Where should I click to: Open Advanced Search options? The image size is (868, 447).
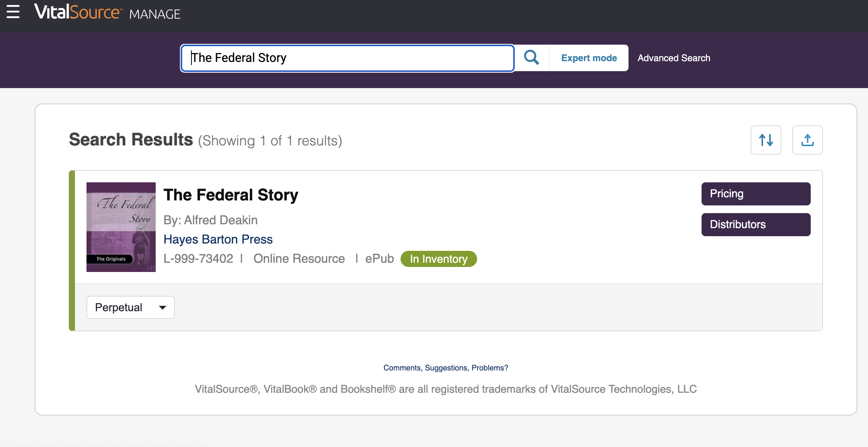(674, 58)
